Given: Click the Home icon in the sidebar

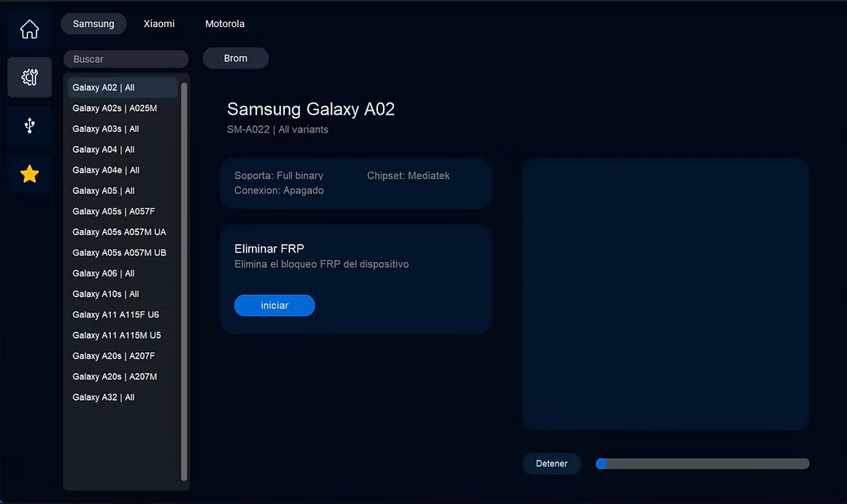Looking at the screenshot, I should (29, 28).
